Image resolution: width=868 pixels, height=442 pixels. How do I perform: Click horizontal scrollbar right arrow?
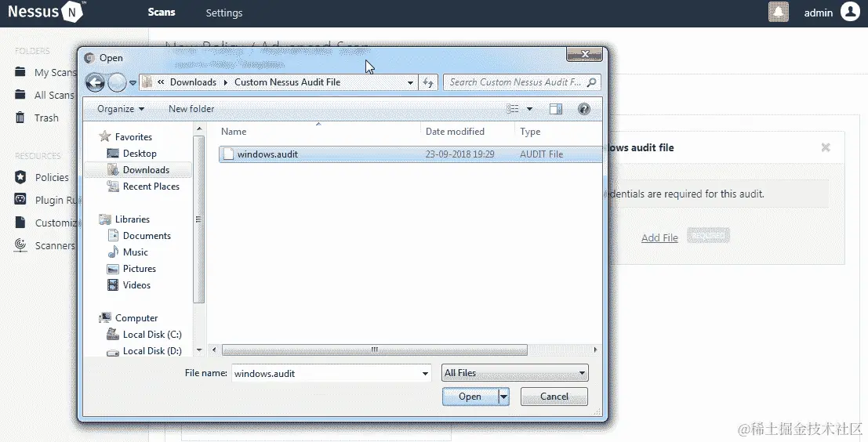point(595,350)
